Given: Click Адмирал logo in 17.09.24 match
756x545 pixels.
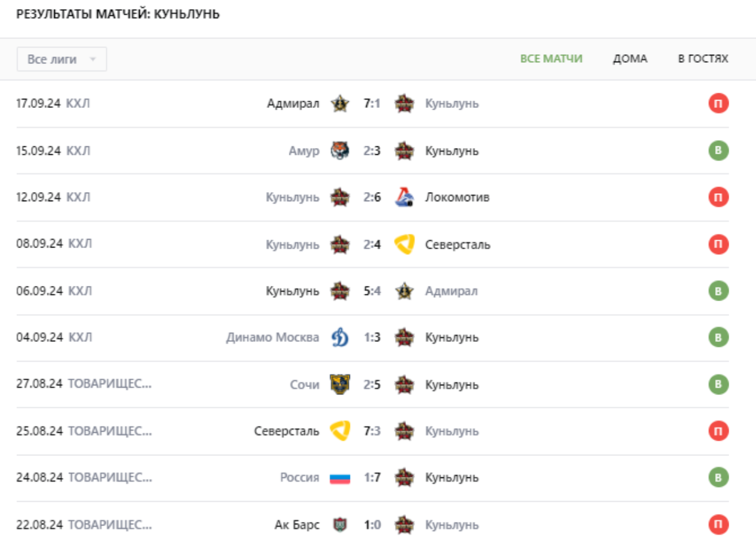Looking at the screenshot, I should [x=340, y=104].
